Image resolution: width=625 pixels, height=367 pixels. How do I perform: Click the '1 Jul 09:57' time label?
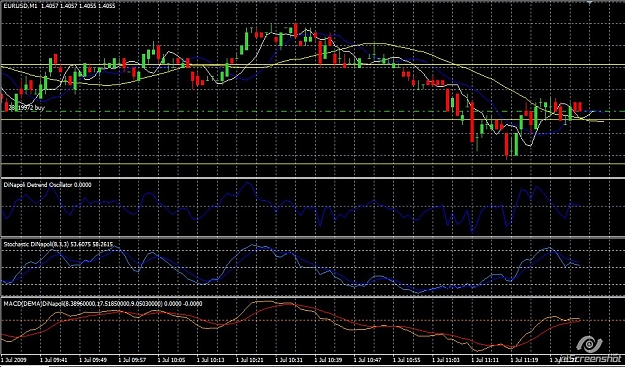point(132,360)
